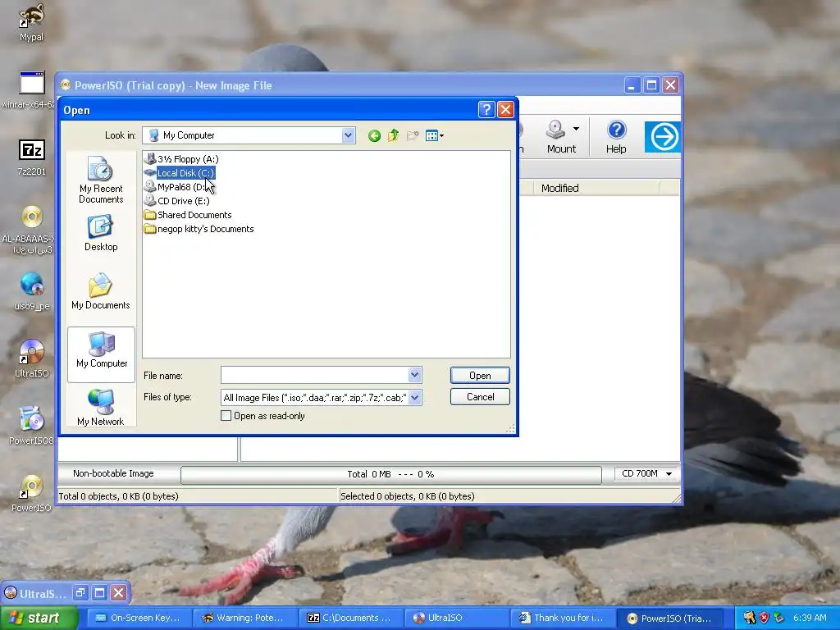Select the UltraISO desktop shortcut
Screen dimensions: 840x630
(32, 359)
